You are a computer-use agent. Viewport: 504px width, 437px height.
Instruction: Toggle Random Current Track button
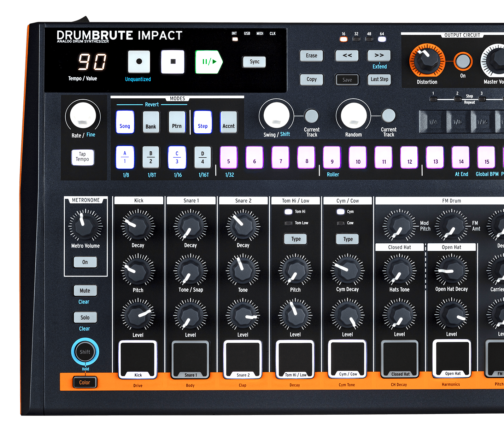coord(388,116)
